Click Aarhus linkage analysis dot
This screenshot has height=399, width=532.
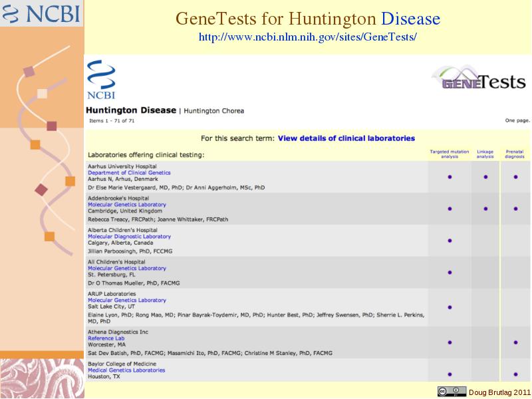tap(485, 177)
